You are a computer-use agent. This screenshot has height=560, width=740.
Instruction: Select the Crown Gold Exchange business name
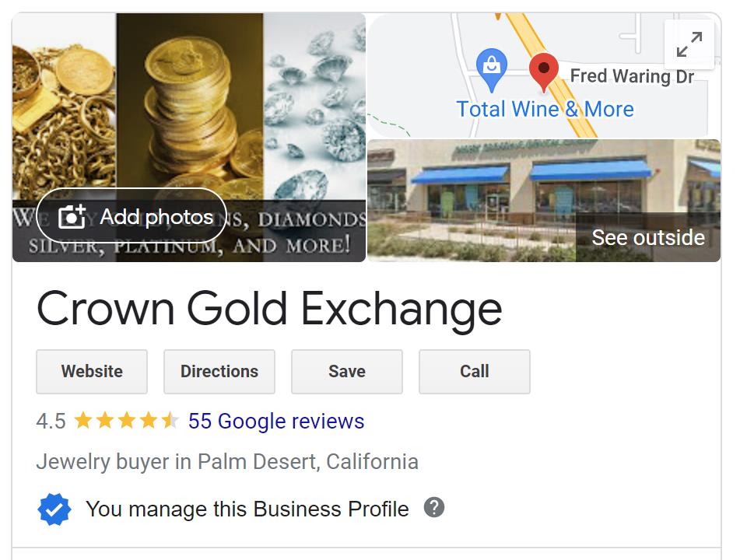coord(269,309)
